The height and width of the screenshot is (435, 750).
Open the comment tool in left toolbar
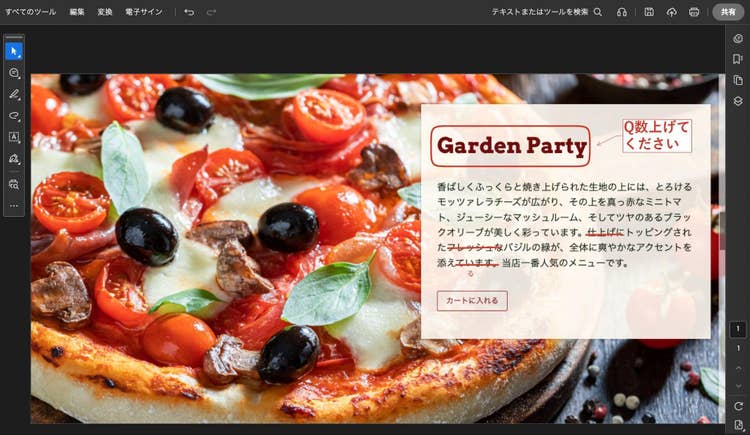pyautogui.click(x=14, y=73)
